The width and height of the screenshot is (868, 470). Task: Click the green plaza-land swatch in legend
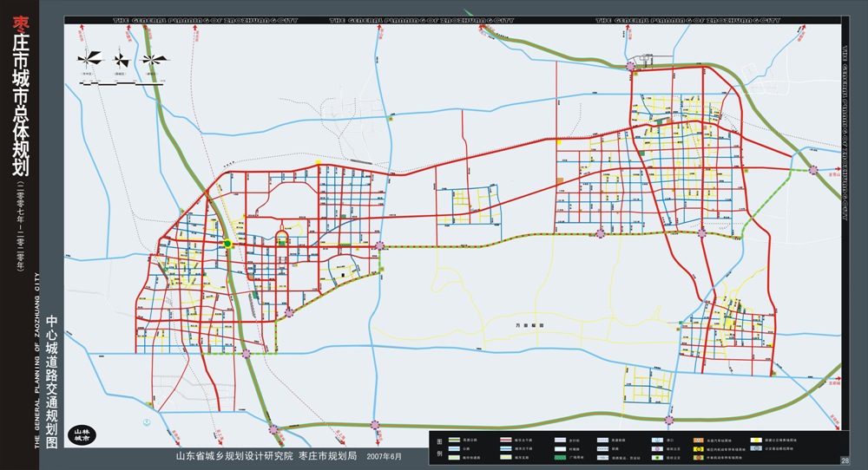560,458
